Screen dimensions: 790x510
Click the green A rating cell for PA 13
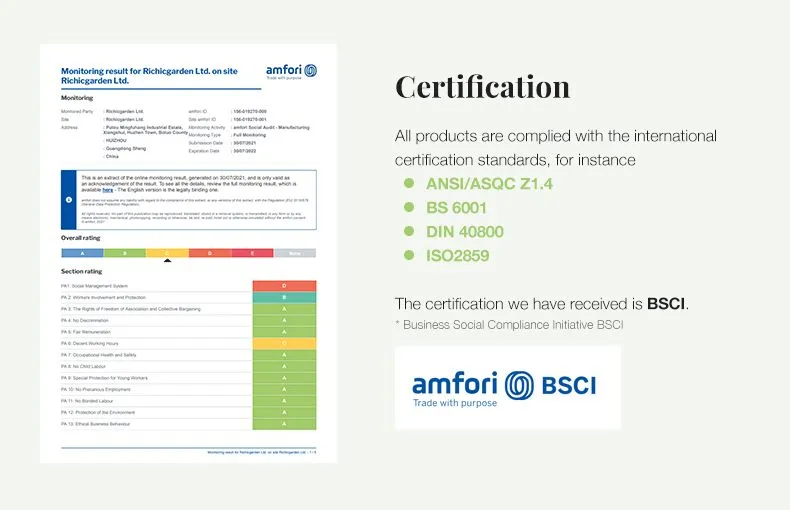pyautogui.click(x=284, y=424)
